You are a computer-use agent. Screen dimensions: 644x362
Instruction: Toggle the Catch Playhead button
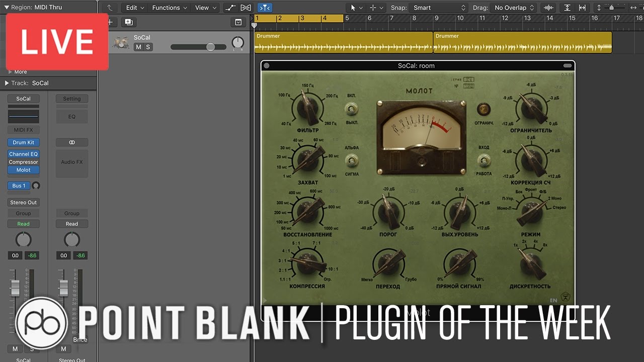click(265, 8)
